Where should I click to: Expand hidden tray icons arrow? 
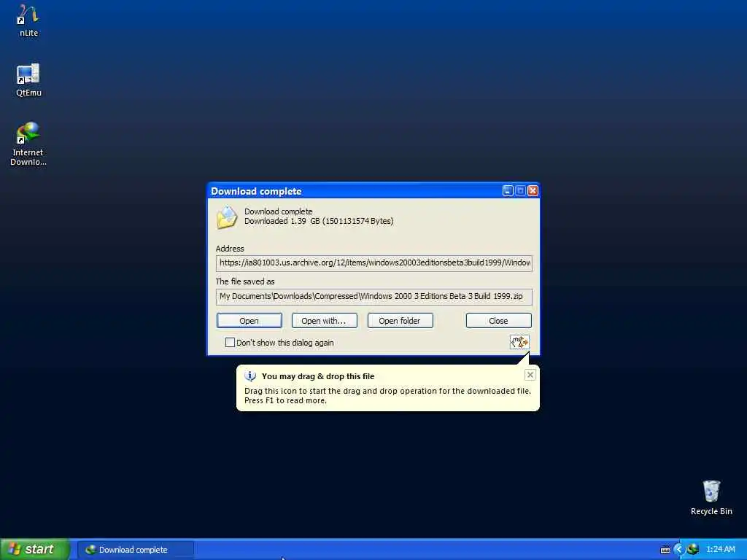679,550
